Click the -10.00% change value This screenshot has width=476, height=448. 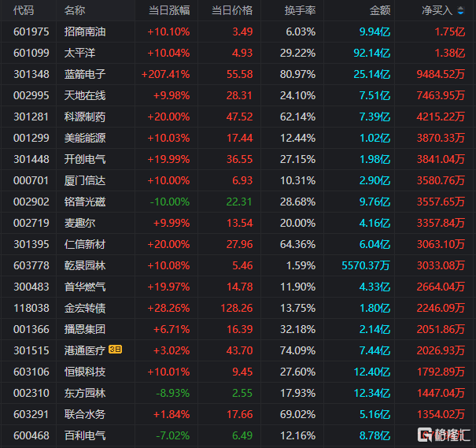170,202
